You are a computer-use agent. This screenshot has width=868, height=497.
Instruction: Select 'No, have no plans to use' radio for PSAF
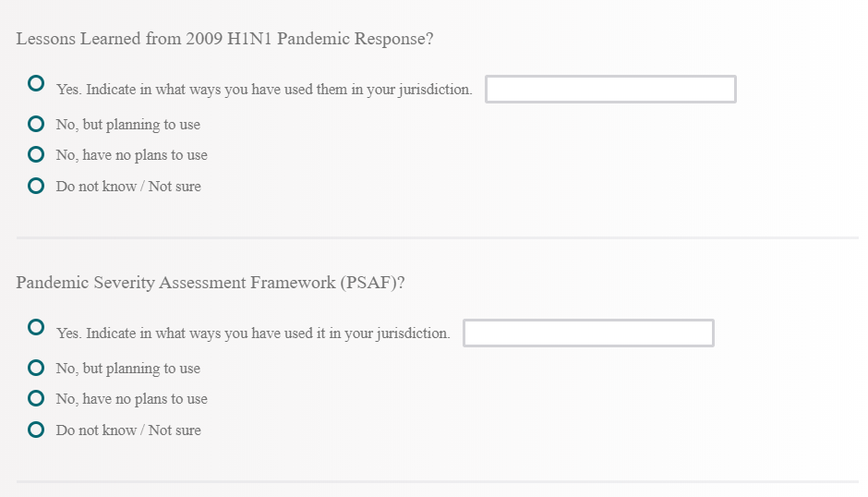click(x=36, y=398)
